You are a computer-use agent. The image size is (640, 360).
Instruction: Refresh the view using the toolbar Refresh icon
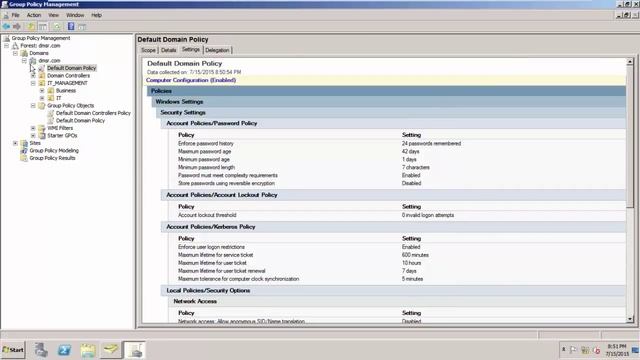point(57,27)
